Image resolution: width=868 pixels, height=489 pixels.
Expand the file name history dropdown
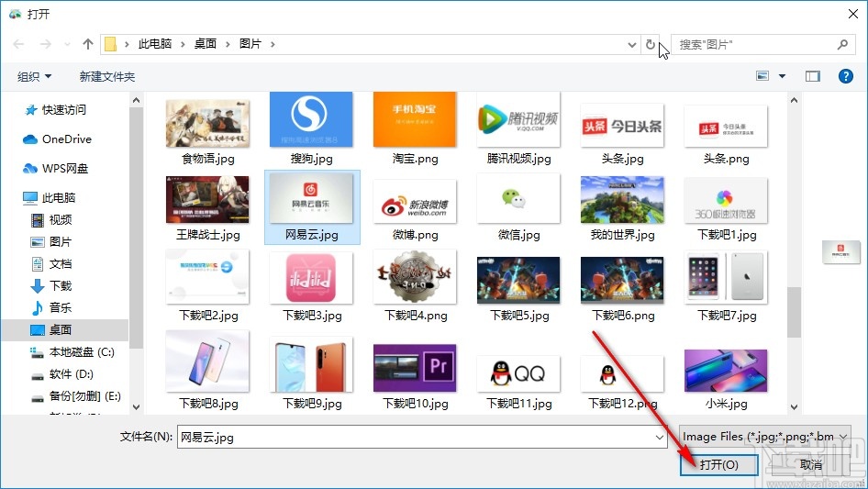coord(660,437)
